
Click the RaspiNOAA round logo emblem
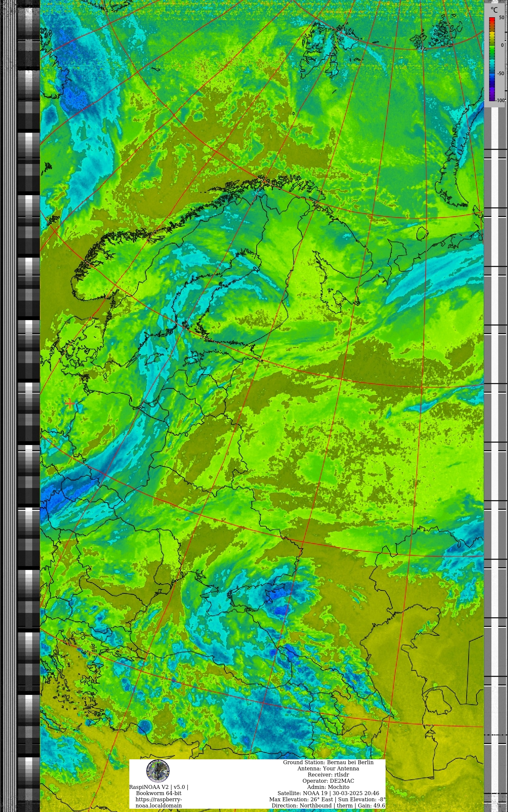click(x=158, y=771)
